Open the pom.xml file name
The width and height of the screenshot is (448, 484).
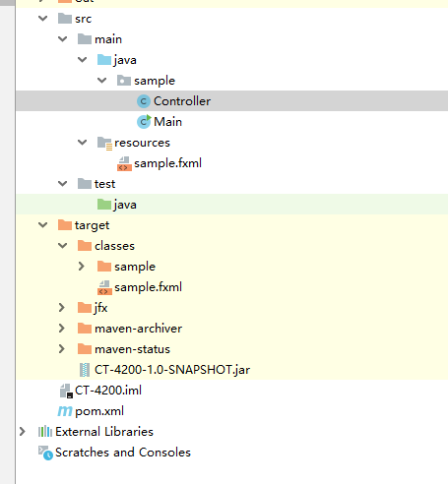(x=99, y=411)
